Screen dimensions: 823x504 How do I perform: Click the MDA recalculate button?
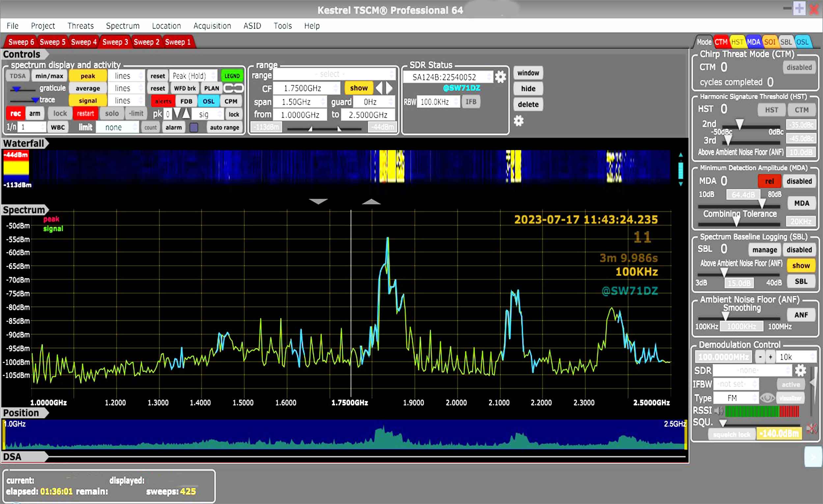(x=801, y=203)
